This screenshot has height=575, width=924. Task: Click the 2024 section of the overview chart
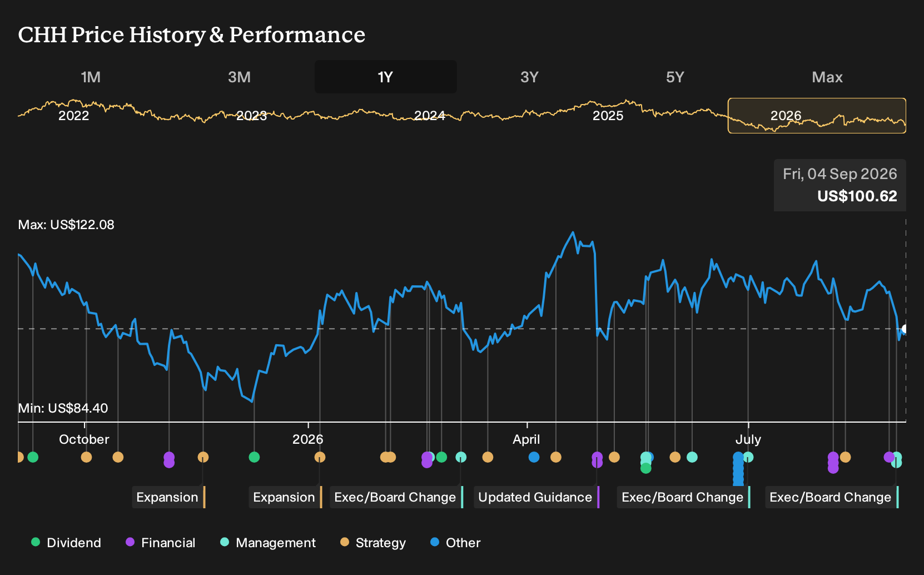pyautogui.click(x=430, y=116)
